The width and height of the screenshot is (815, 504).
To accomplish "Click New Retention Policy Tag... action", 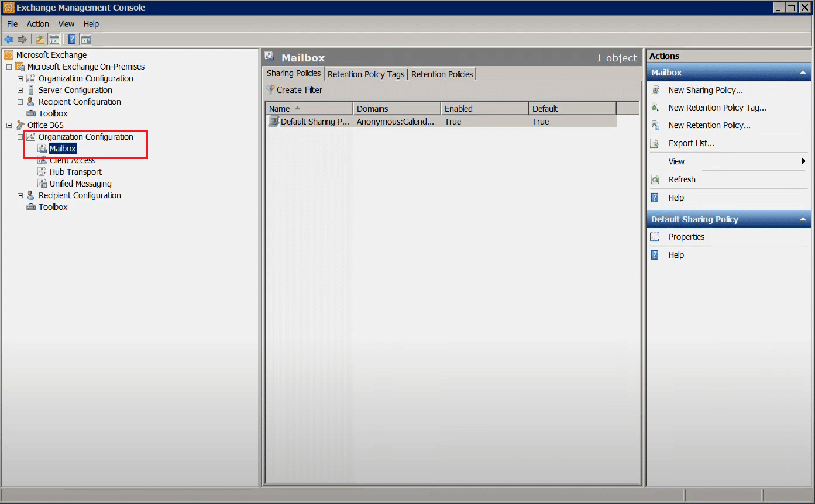I will tap(717, 108).
